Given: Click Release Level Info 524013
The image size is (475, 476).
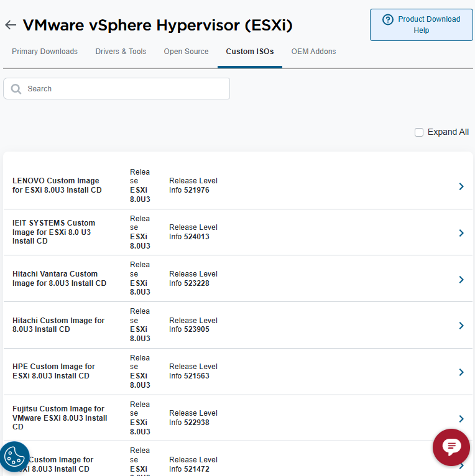Looking at the screenshot, I should (193, 232).
